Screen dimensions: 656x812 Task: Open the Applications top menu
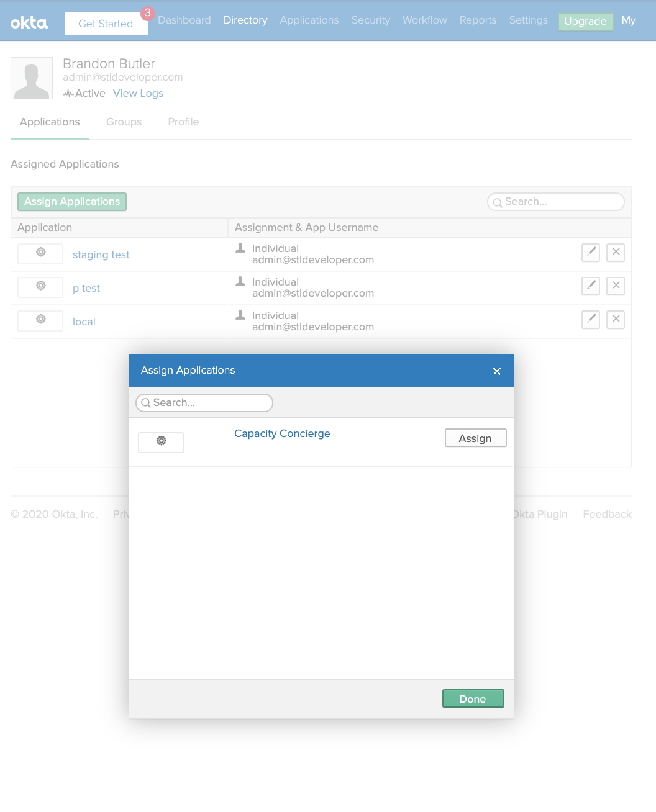[x=309, y=20]
